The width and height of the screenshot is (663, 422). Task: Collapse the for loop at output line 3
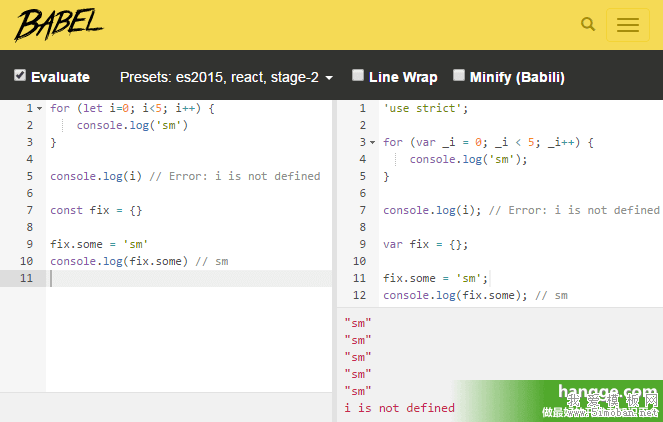click(373, 143)
